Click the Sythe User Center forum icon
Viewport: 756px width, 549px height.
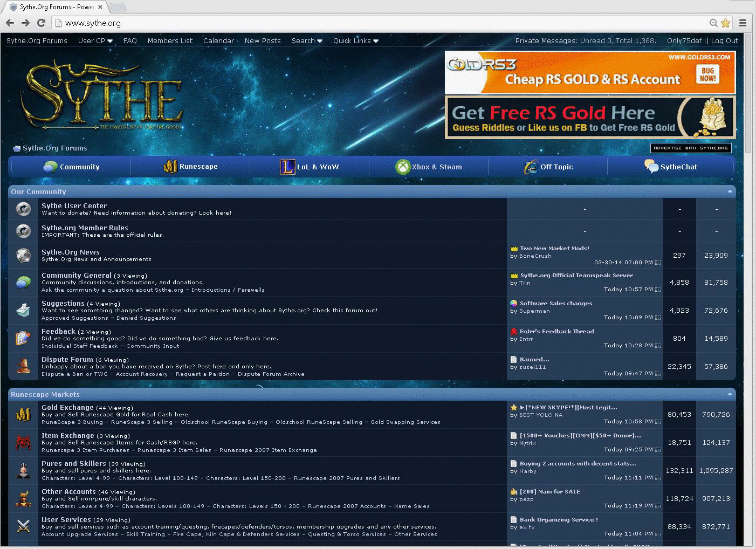point(23,209)
